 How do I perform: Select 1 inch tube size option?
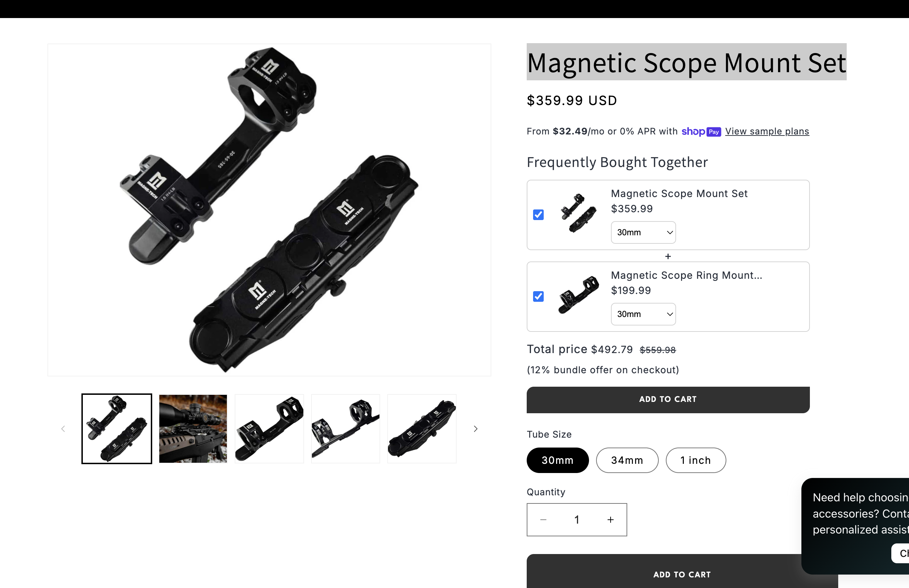coord(696,460)
